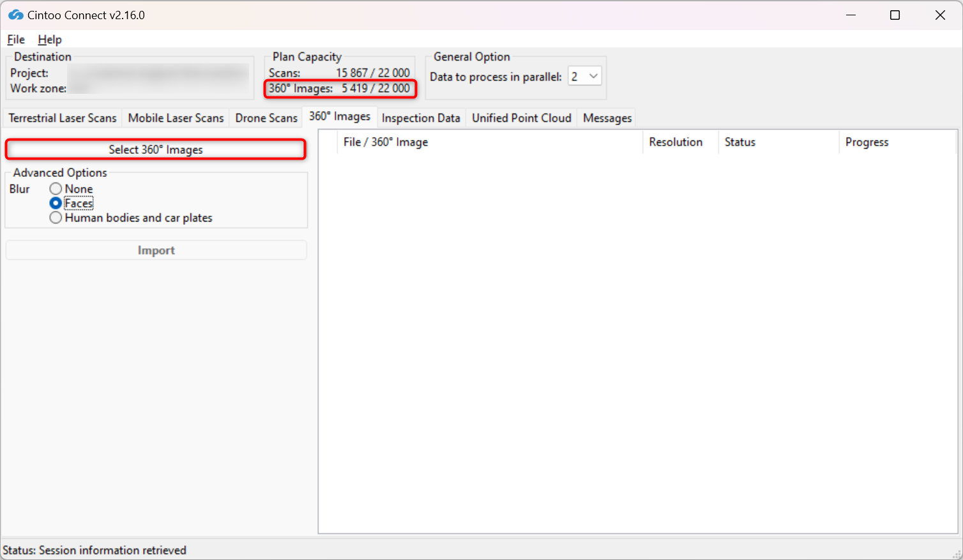This screenshot has width=963, height=560.
Task: Click the 'Cintoo Connect v2.16.0' title text
Action: tap(86, 15)
